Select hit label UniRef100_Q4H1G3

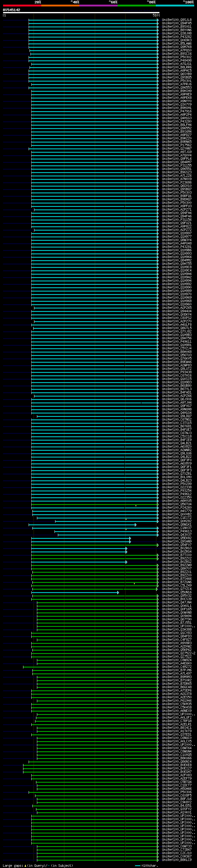176,118
